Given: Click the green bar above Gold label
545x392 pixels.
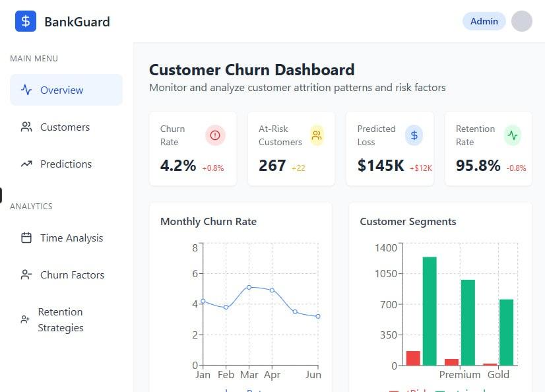Looking at the screenshot, I should [x=507, y=333].
